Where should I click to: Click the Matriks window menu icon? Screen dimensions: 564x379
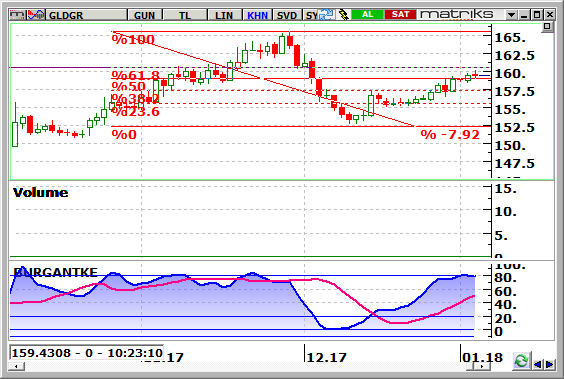click(17, 15)
